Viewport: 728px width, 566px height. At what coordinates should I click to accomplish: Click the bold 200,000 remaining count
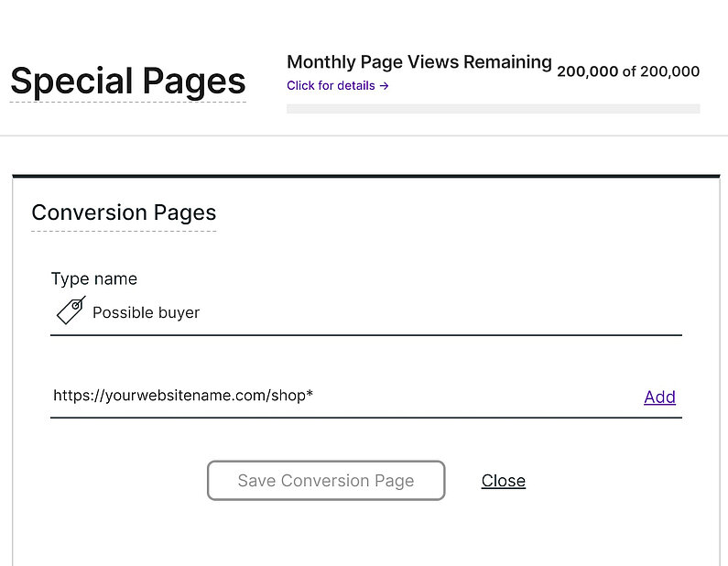tap(587, 71)
